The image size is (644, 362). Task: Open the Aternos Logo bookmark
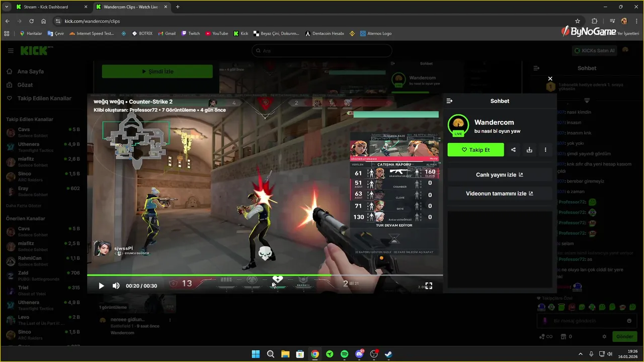click(x=376, y=33)
